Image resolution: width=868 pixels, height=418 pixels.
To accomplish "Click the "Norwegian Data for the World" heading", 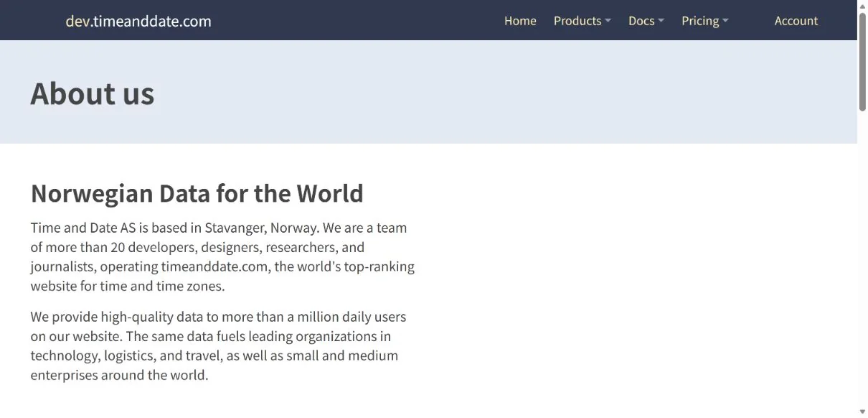I will [197, 193].
